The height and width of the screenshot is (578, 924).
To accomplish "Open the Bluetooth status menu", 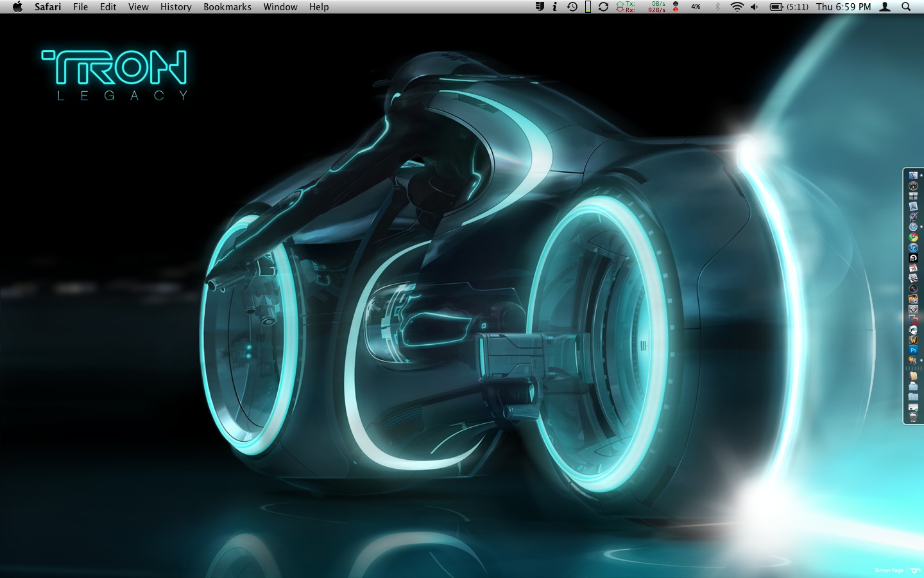I will pos(718,7).
